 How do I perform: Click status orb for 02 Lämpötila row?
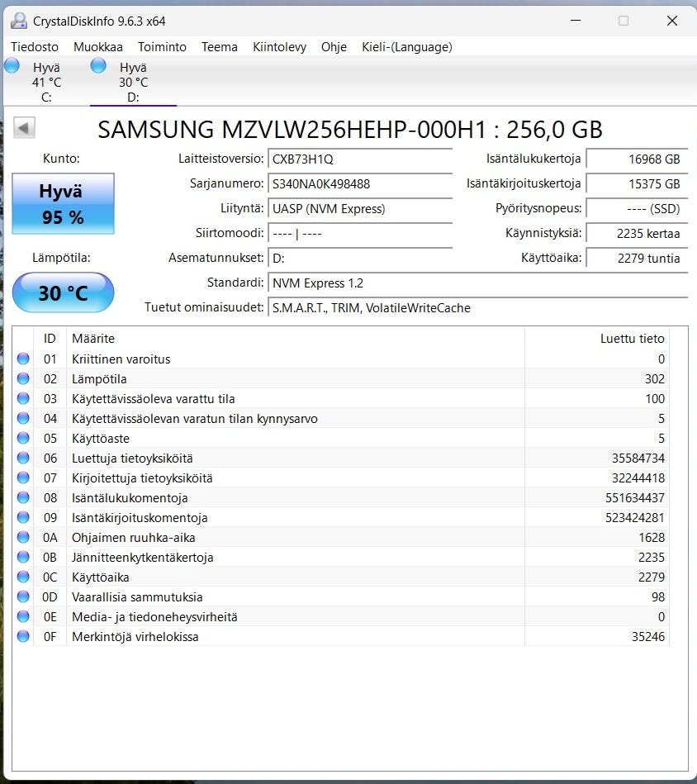(x=23, y=378)
